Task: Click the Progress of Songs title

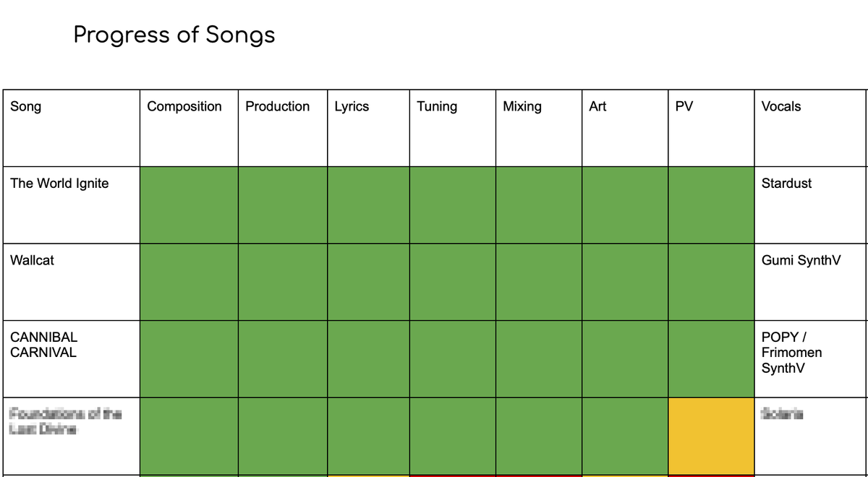Action: (174, 35)
